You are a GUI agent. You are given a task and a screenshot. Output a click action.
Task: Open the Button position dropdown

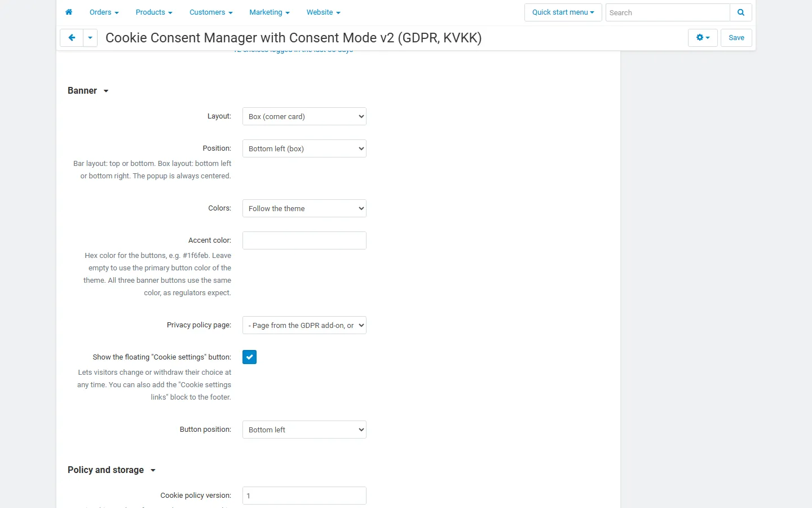pos(304,430)
